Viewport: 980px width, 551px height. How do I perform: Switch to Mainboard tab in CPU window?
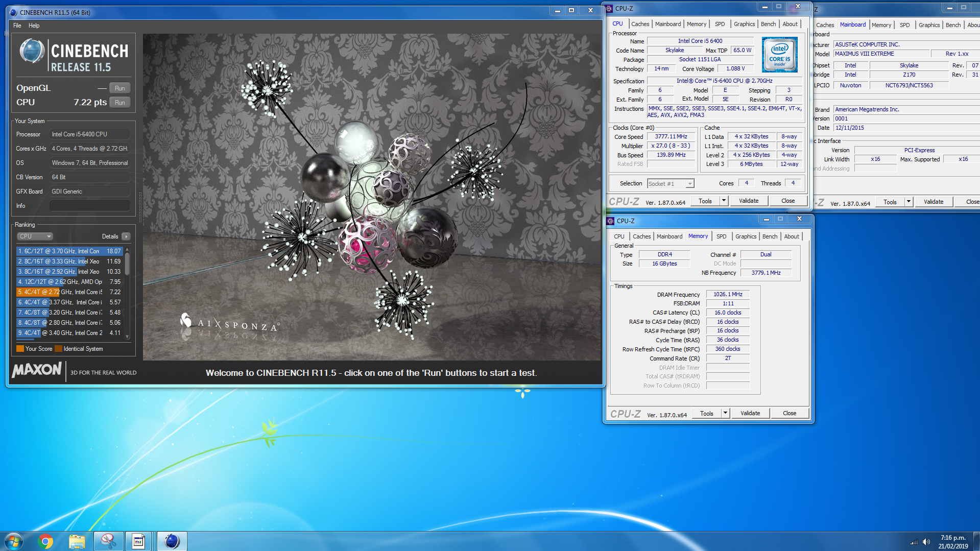tap(668, 24)
